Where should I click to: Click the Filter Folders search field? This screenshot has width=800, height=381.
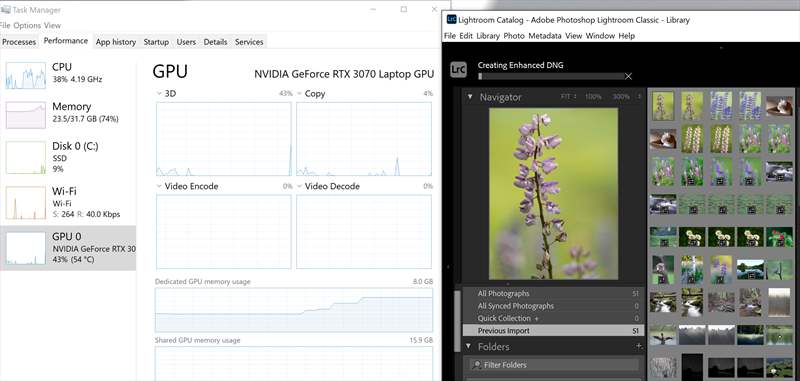[x=554, y=365]
